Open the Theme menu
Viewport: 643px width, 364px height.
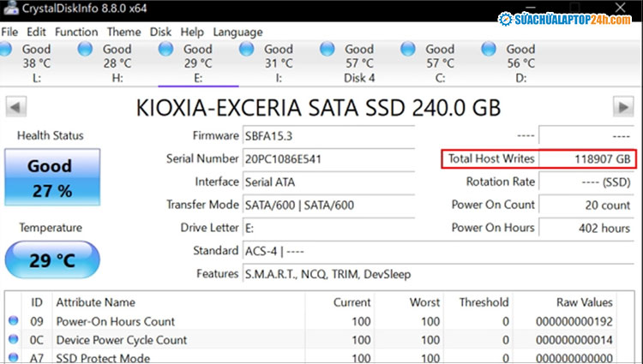[123, 32]
